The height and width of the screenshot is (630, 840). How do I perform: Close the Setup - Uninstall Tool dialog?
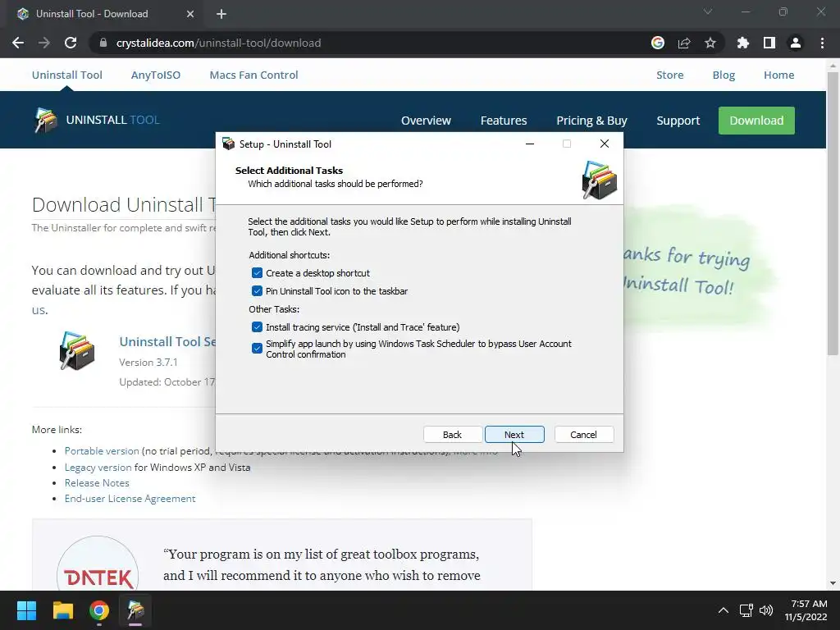[x=605, y=144]
